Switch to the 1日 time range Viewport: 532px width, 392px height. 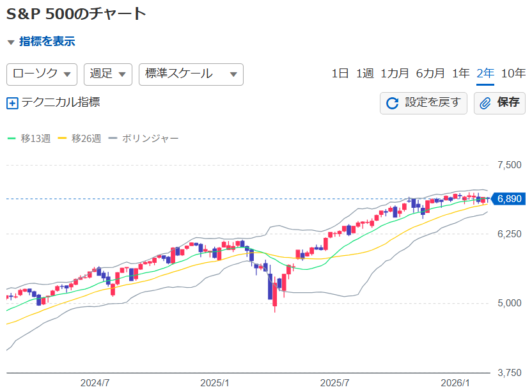340,74
